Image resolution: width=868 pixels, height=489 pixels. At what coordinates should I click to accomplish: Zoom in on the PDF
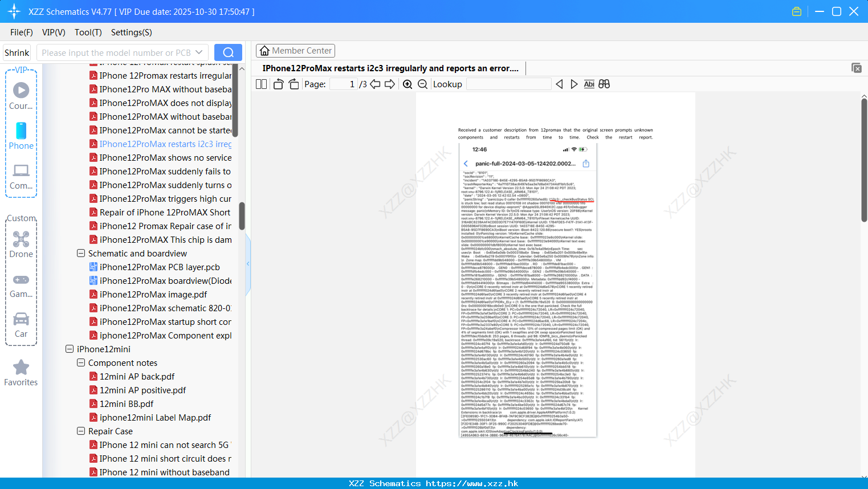(x=407, y=84)
